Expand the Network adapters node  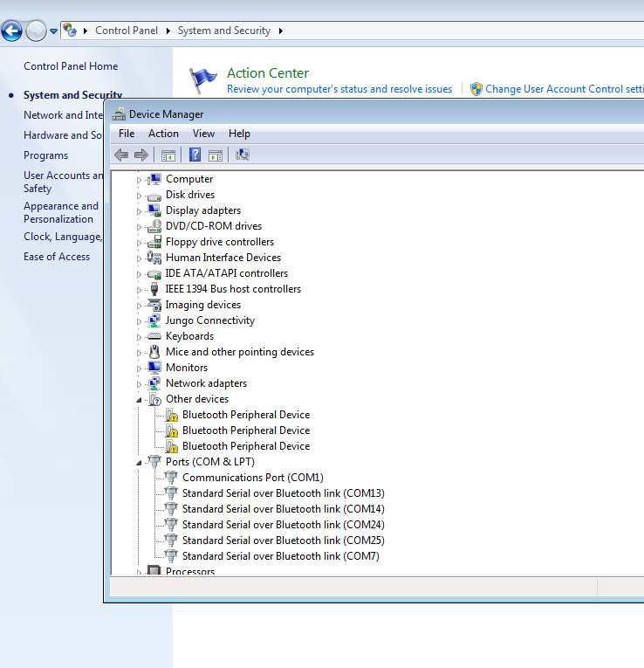139,384
